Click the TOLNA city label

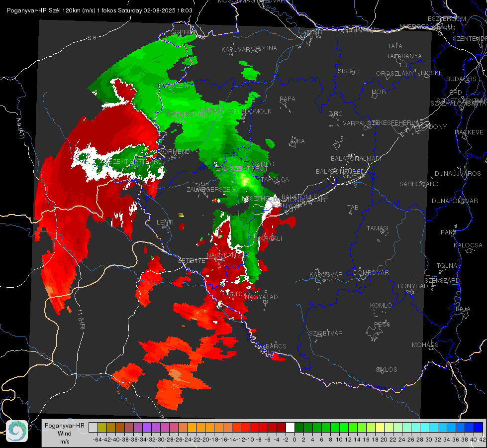pyautogui.click(x=447, y=266)
